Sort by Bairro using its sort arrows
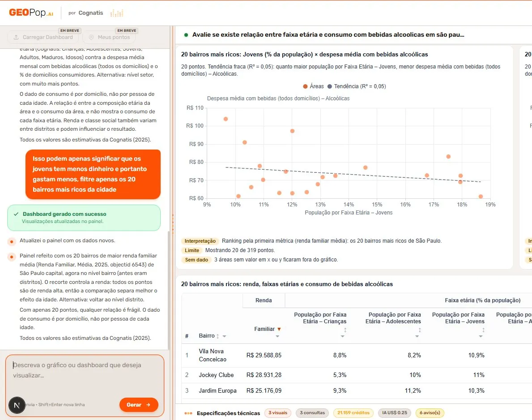532x420 pixels. tap(217, 336)
